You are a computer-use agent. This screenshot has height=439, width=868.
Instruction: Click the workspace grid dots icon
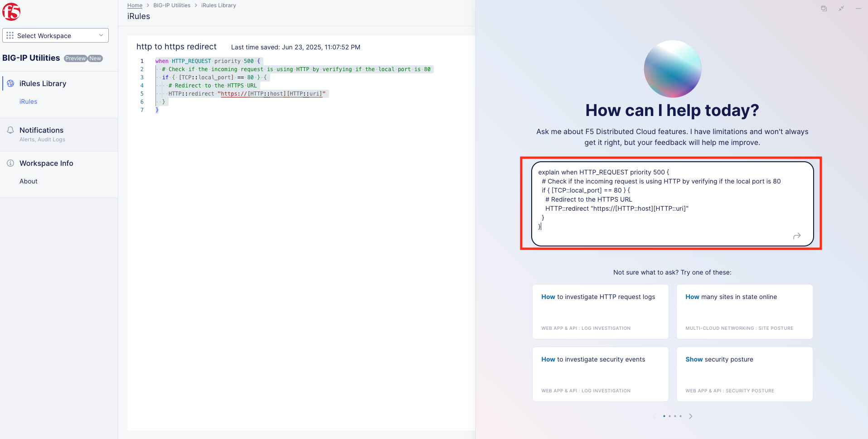(x=10, y=35)
